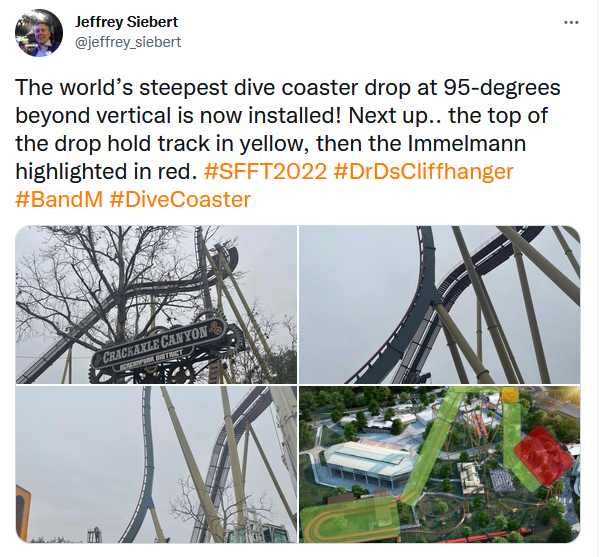The image size is (612, 557).
Task: Click the white roofed building in aerial map
Action: pyautogui.click(x=369, y=461)
